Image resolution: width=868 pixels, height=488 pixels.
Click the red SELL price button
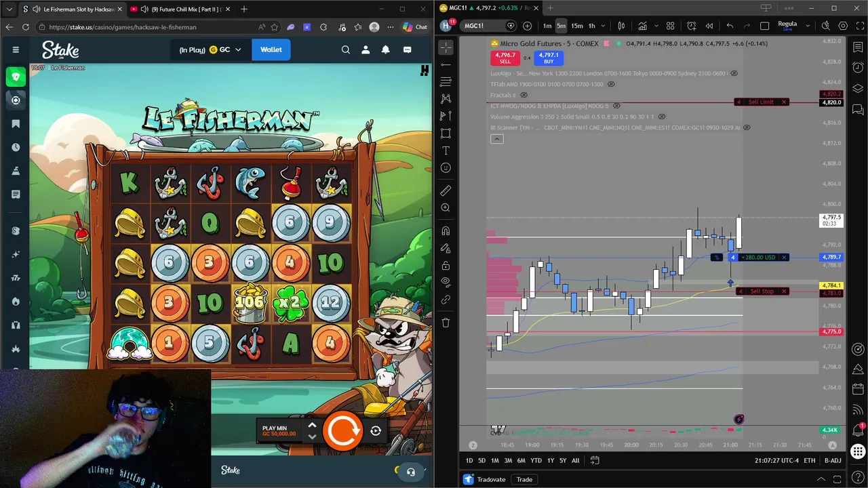[505, 58]
